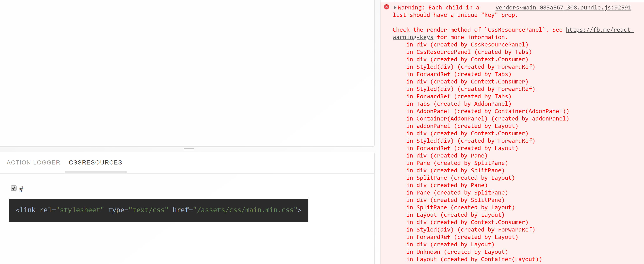Image resolution: width=644 pixels, height=264 pixels.
Task: Click 'in div (created by CssResourcePanel)' line
Action: click(467, 45)
